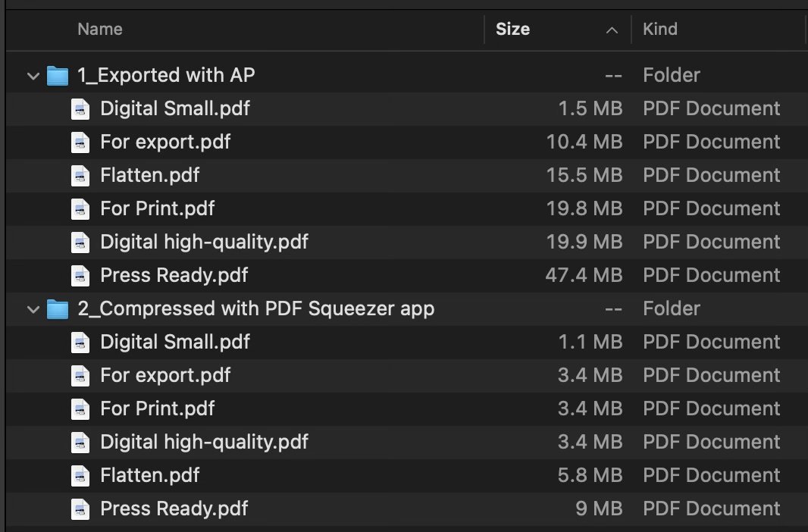Collapse the 2_Compressed with PDF Squeezer folder

(33, 309)
